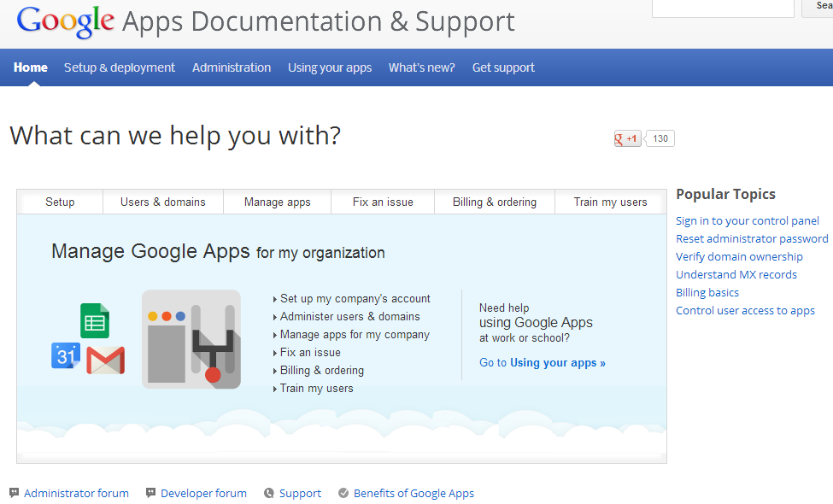Go to Administration in the nav bar
The width and height of the screenshot is (833, 504).
(232, 67)
